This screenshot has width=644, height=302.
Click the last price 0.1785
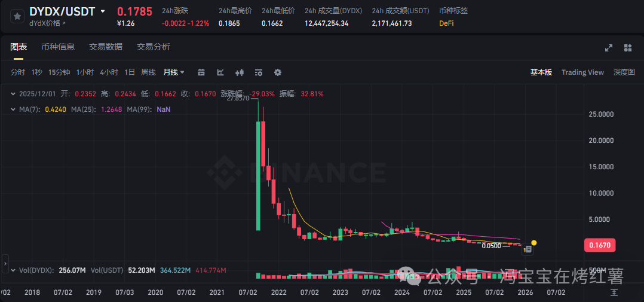click(x=135, y=11)
